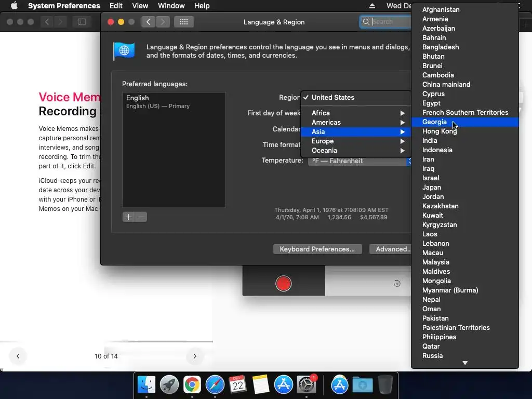Choose Palestinian Territories from the list
The height and width of the screenshot is (399, 532).
[465, 328]
